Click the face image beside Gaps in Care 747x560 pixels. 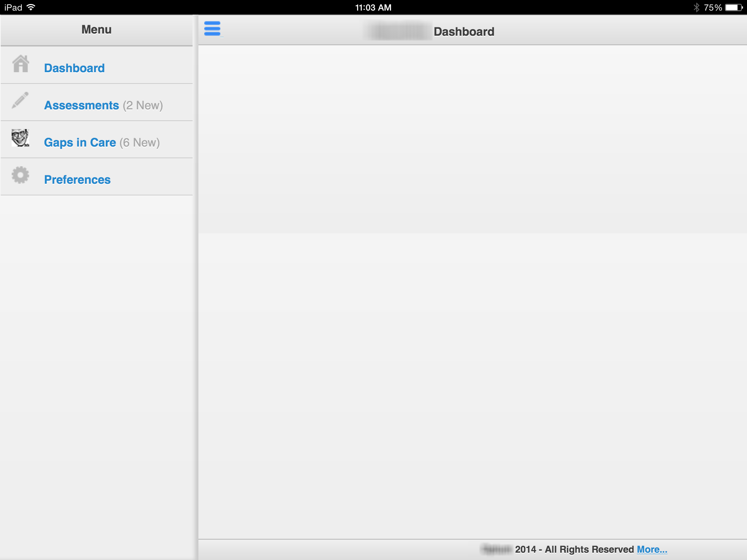(x=20, y=138)
